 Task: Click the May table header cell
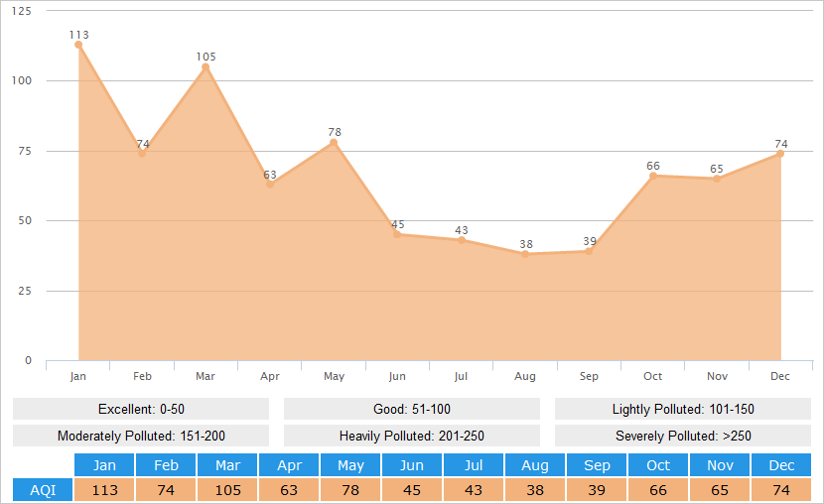click(350, 465)
